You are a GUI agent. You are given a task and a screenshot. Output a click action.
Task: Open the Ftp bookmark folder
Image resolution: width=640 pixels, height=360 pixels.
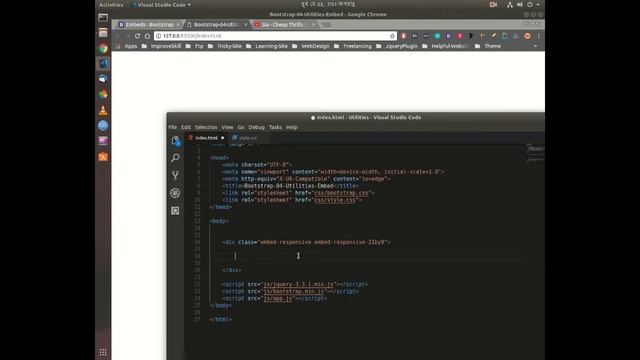[x=195, y=46]
